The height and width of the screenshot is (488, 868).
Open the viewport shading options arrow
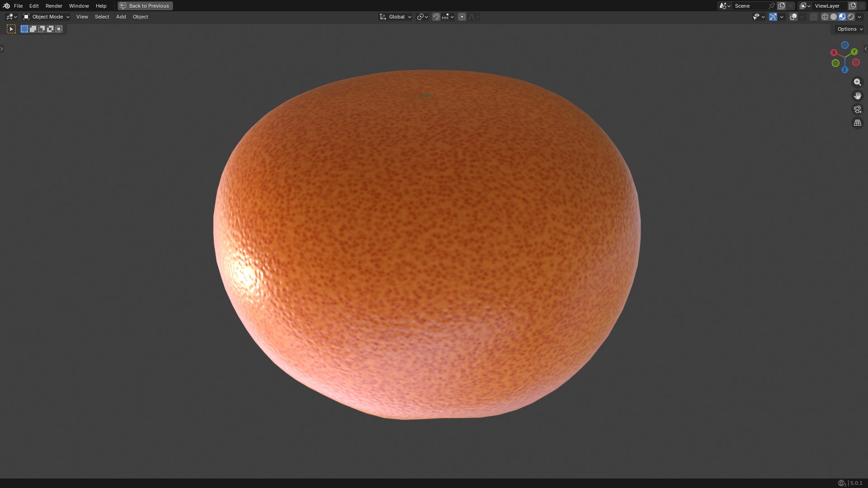coord(860,17)
